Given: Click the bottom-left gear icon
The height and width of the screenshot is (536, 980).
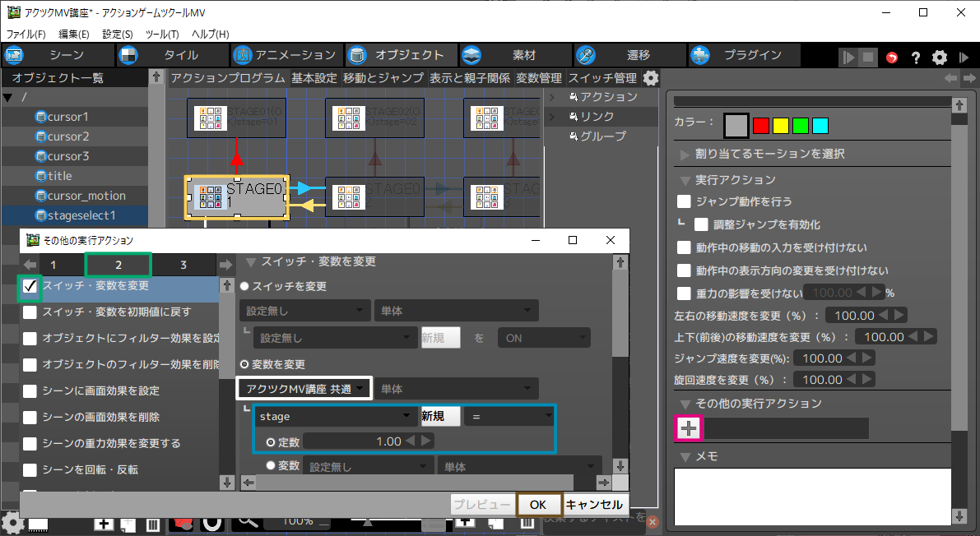Looking at the screenshot, I should (12, 523).
